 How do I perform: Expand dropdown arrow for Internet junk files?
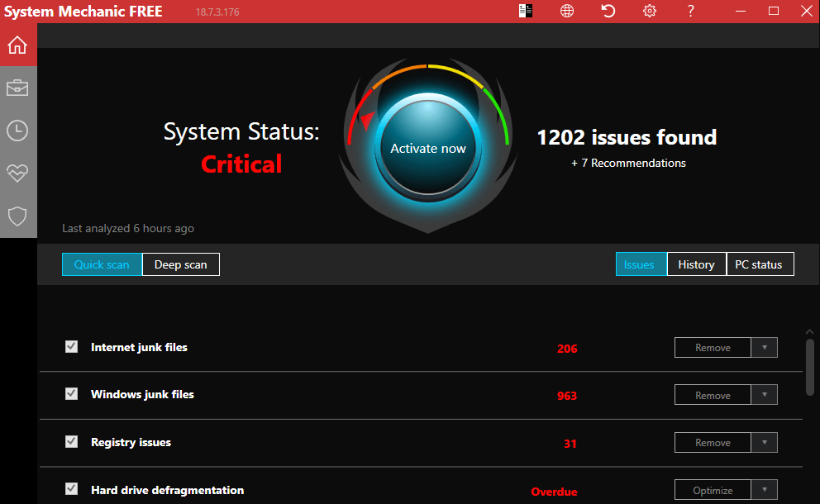[765, 348]
